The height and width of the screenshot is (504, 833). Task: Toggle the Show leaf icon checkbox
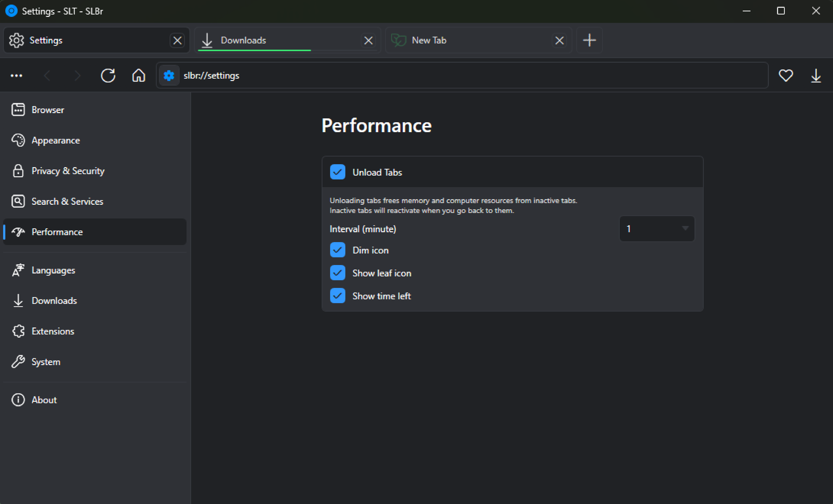pos(337,273)
